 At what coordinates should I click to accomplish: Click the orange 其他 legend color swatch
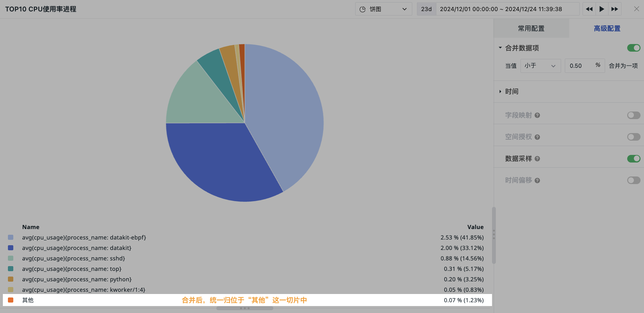[x=11, y=300]
